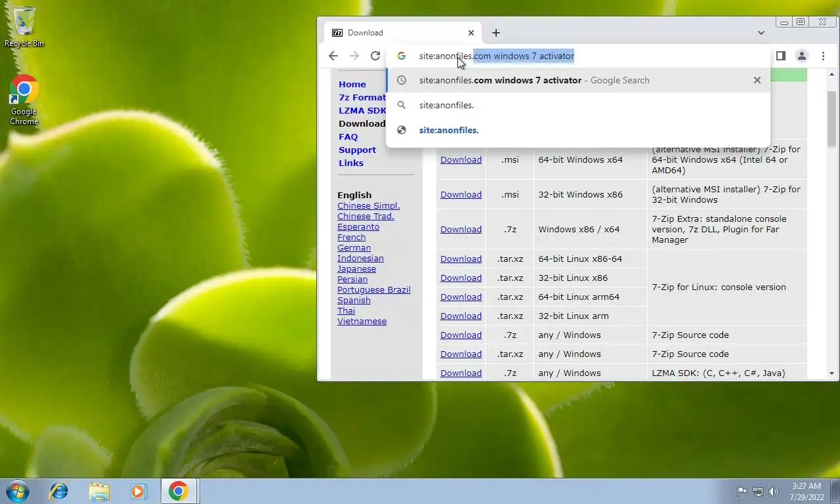The height and width of the screenshot is (504, 840).
Task: Switch language to Thai
Action: (x=346, y=310)
